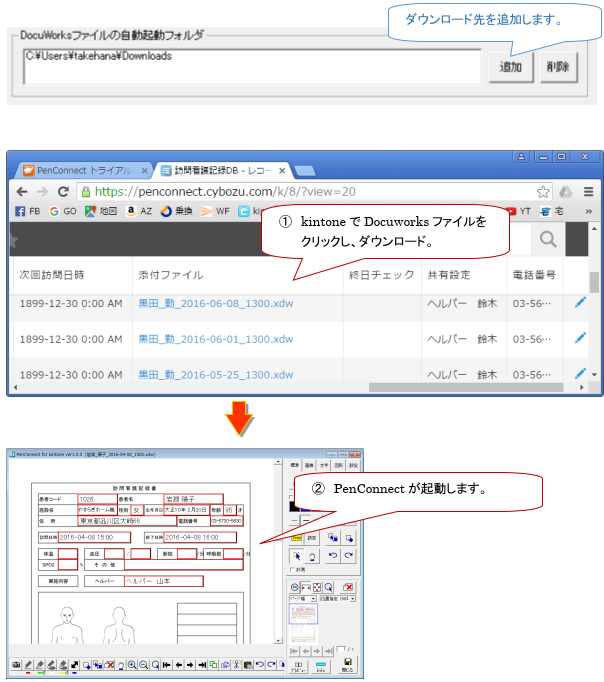Bookmark this page with the star icon
This screenshot has height=682, width=604.
click(543, 192)
